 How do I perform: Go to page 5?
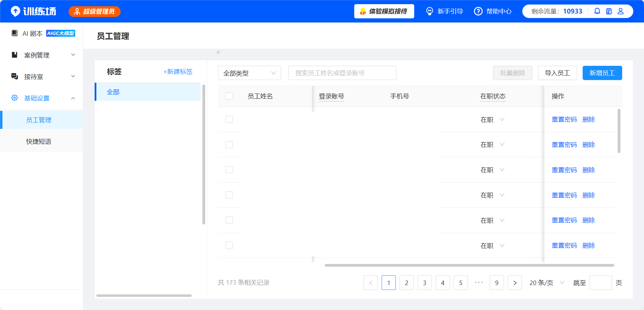click(461, 283)
